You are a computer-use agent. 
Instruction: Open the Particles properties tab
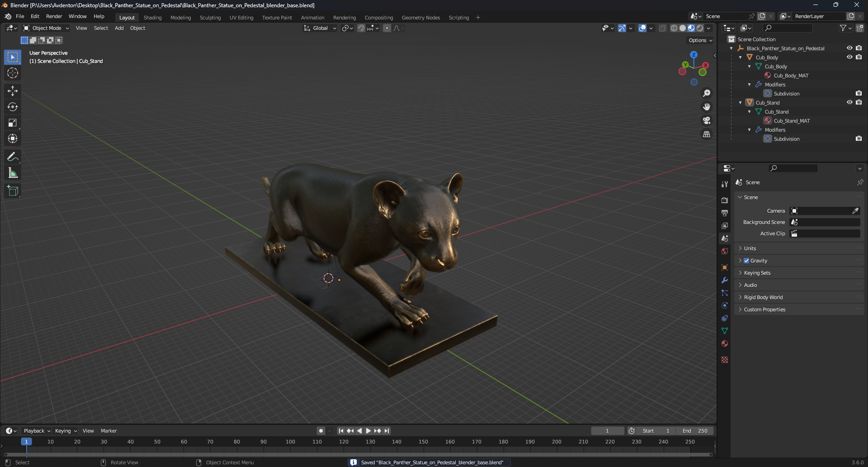click(725, 293)
